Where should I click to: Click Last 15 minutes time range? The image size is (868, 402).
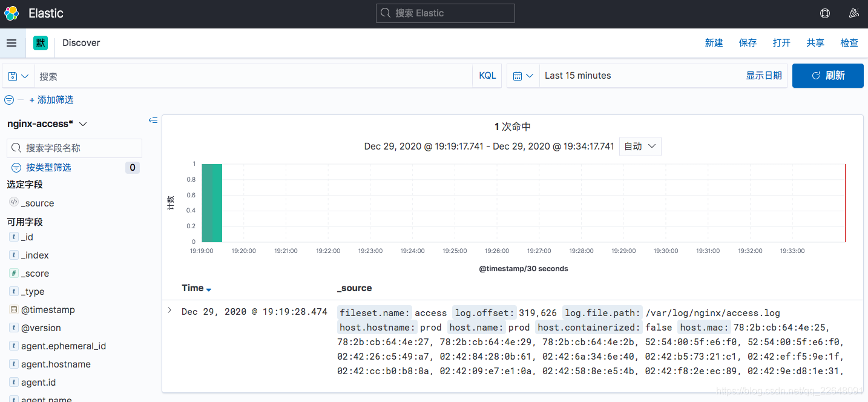coord(578,76)
